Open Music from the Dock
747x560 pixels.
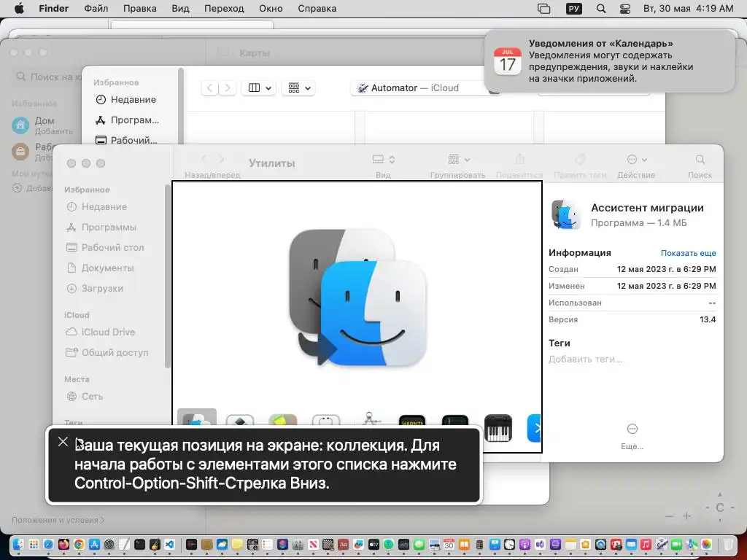pos(646,544)
